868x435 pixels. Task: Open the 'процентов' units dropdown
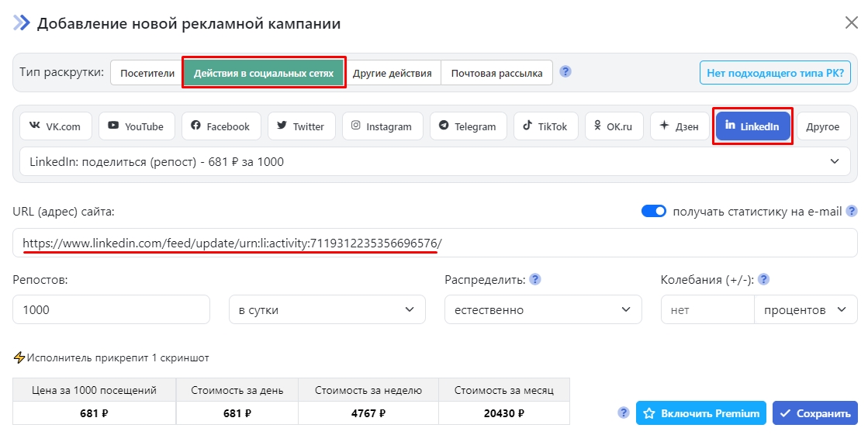coord(805,309)
